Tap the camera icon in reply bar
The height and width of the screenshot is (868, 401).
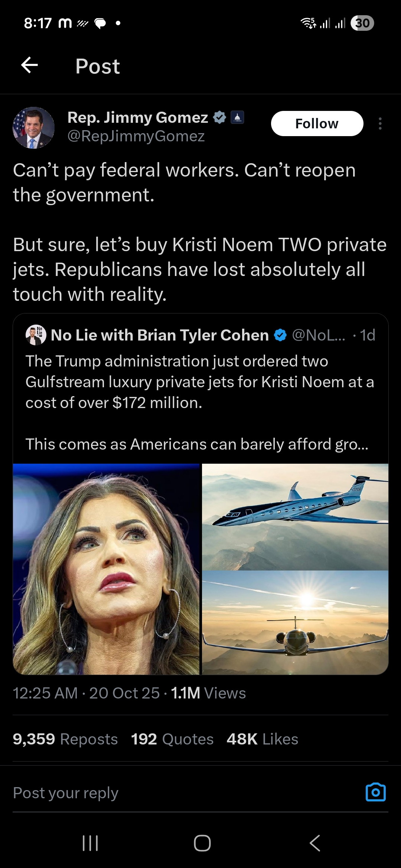point(375,792)
